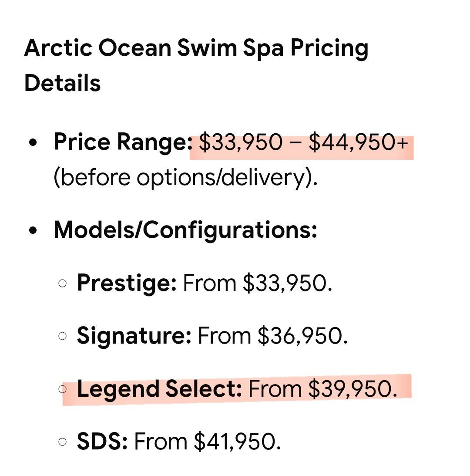Click the Signature price "From $36,950."
Screen dimensions: 470x476
tap(273, 336)
